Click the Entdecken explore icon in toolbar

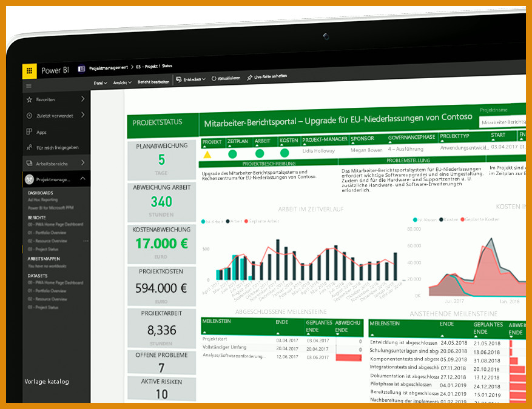point(179,79)
